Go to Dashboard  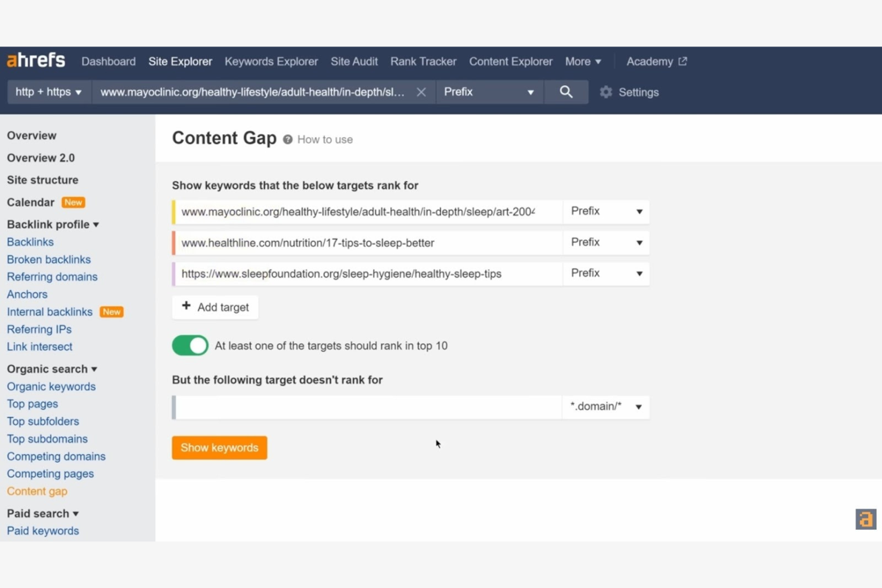(108, 61)
